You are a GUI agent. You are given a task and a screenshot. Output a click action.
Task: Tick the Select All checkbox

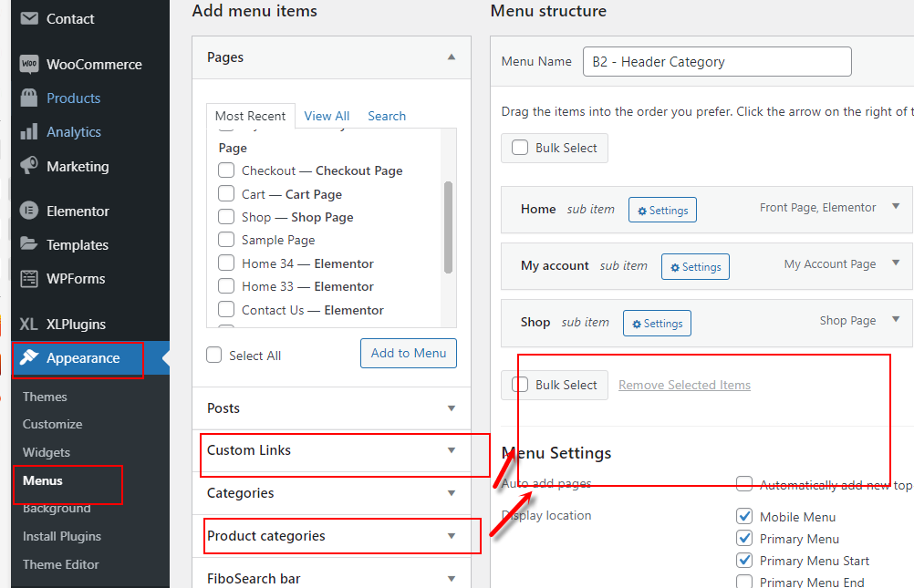tap(214, 355)
